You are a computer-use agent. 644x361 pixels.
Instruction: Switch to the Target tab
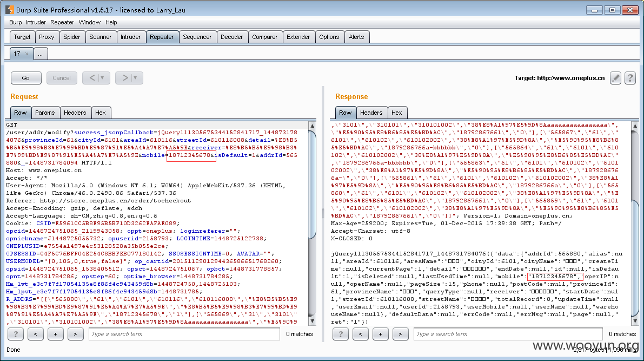[22, 37]
